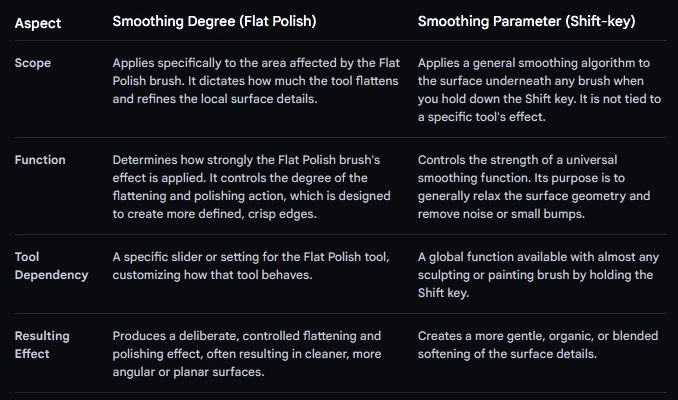This screenshot has height=400, width=678.
Task: Select the Scope row label
Action: (32, 62)
